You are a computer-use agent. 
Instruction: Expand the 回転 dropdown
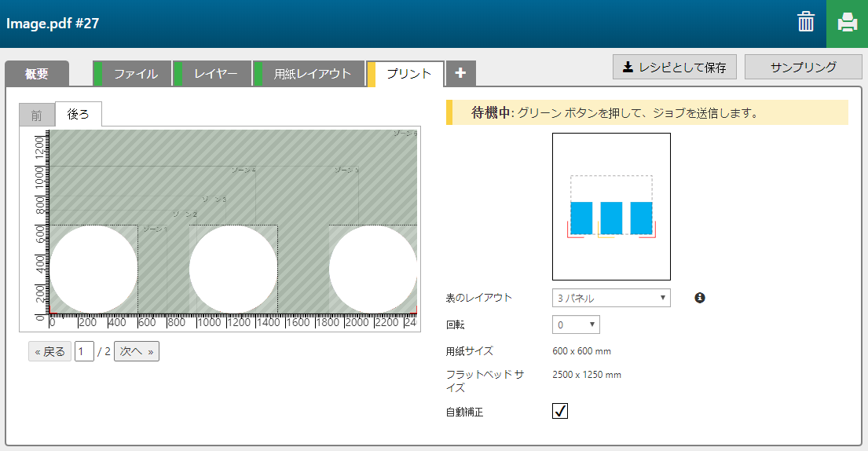[576, 324]
